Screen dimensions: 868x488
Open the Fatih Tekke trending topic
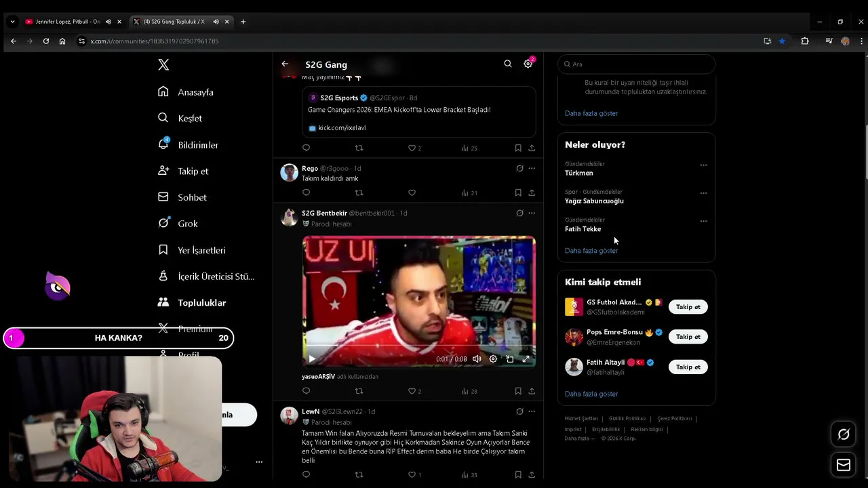coord(583,229)
